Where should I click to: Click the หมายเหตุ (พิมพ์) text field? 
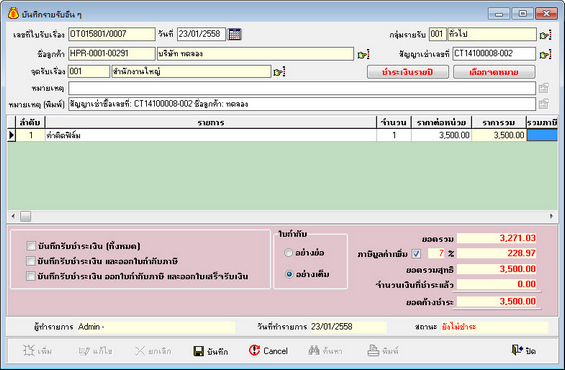(x=302, y=104)
